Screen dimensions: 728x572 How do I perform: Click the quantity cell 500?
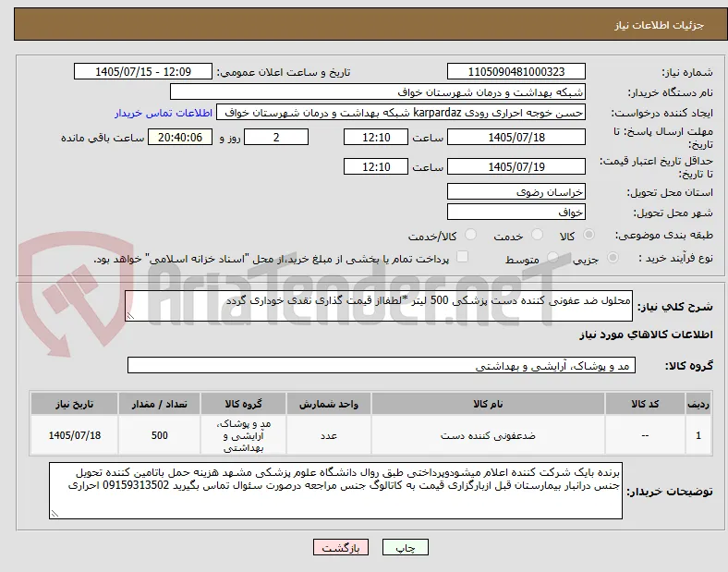click(159, 435)
